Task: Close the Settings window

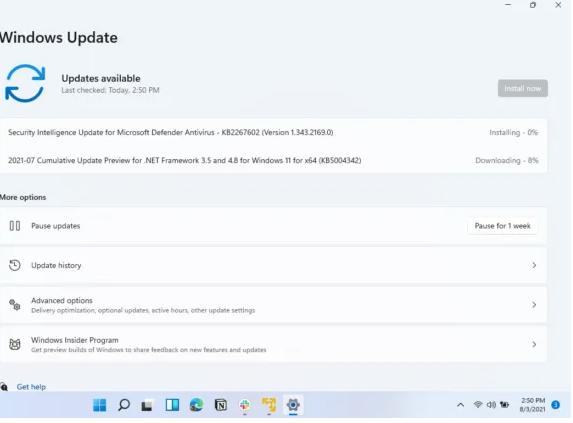Action: click(x=558, y=5)
